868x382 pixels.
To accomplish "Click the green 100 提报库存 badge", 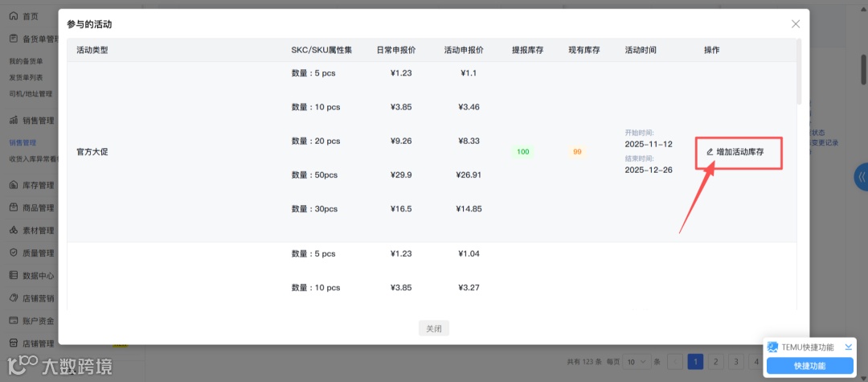I will 523,152.
